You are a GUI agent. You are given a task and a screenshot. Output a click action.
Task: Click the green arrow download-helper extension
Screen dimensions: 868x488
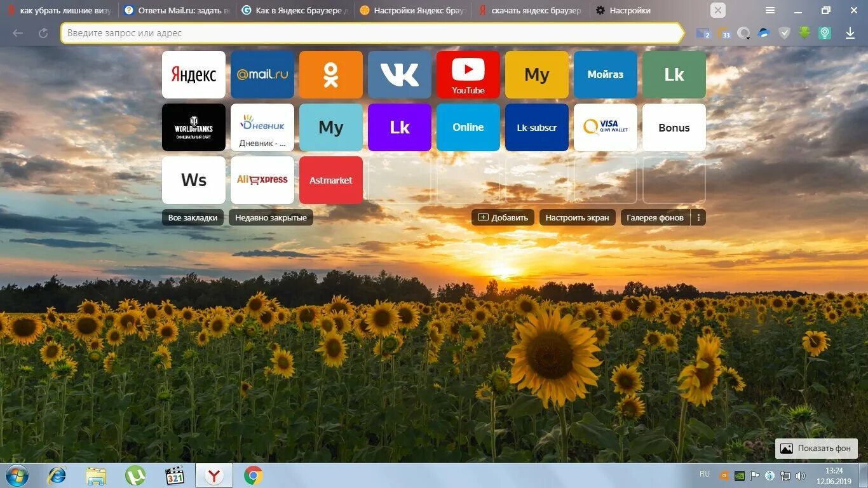[x=804, y=33]
